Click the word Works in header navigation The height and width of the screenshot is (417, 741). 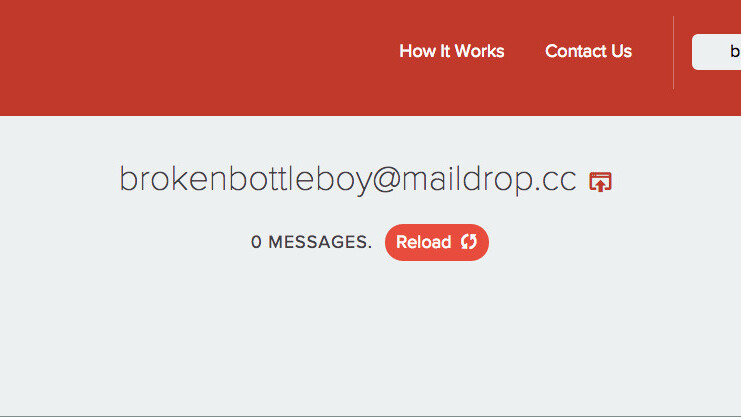[479, 51]
